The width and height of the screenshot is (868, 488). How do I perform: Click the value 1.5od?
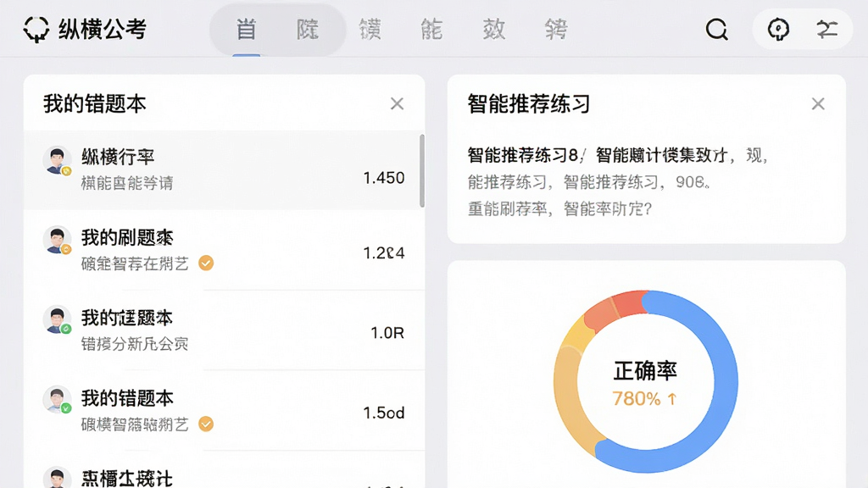[x=384, y=413]
